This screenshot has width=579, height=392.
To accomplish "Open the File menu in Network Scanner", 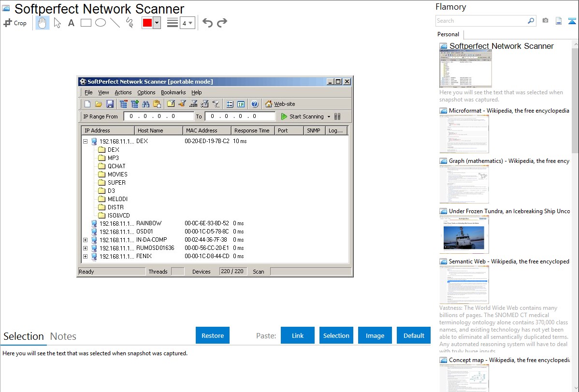I will coord(88,92).
